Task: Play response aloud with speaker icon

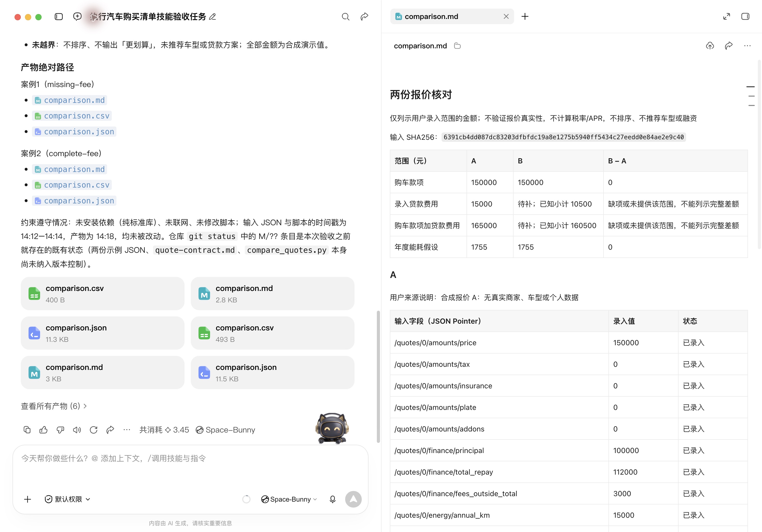Action: 77,430
